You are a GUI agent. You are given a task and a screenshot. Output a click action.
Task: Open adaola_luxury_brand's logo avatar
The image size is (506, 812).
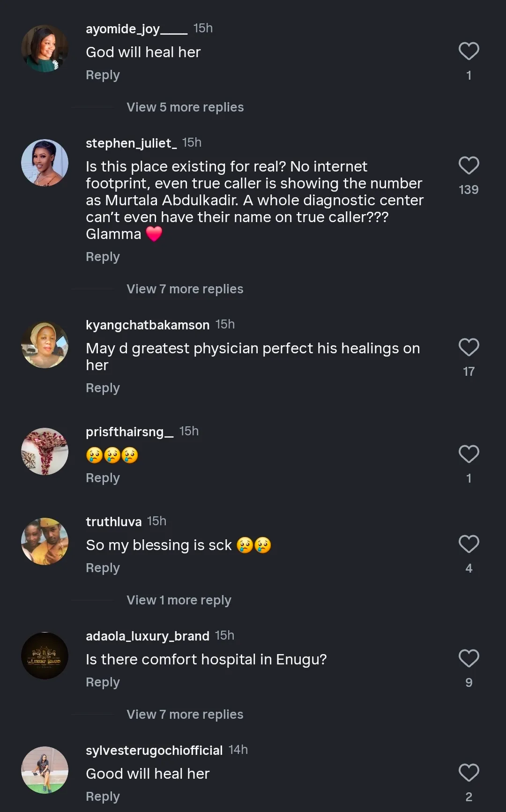45,656
